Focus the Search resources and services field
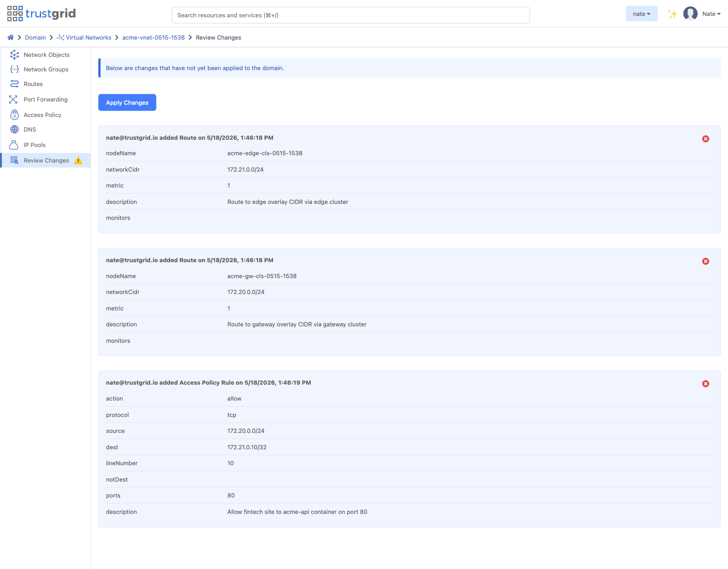The image size is (728, 569). coord(351,15)
